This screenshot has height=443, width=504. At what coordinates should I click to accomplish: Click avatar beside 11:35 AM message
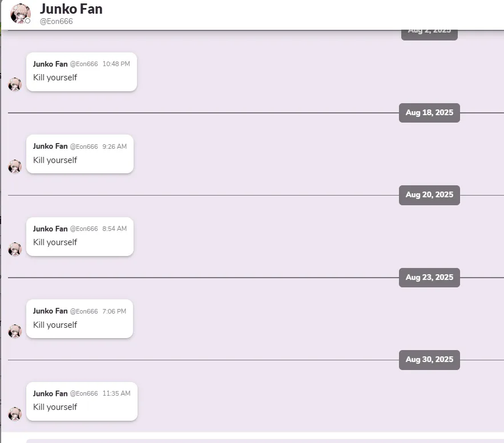coord(15,414)
